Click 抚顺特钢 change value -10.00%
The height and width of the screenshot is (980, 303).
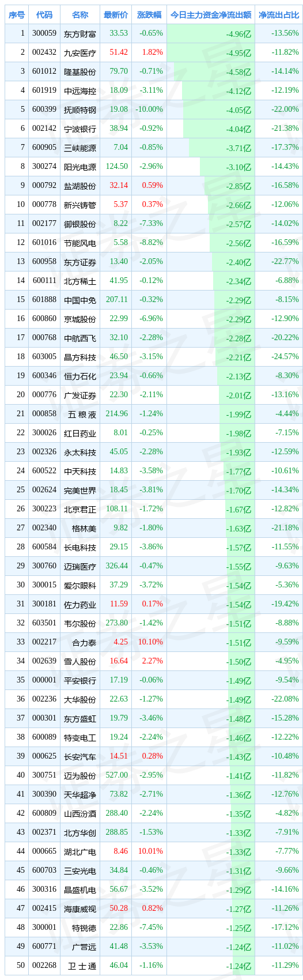click(x=149, y=110)
